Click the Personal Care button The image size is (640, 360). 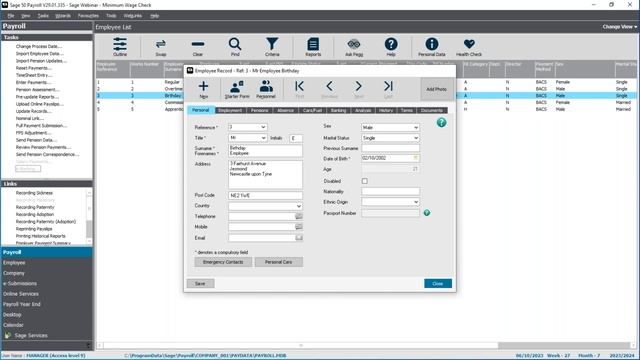[278, 262]
